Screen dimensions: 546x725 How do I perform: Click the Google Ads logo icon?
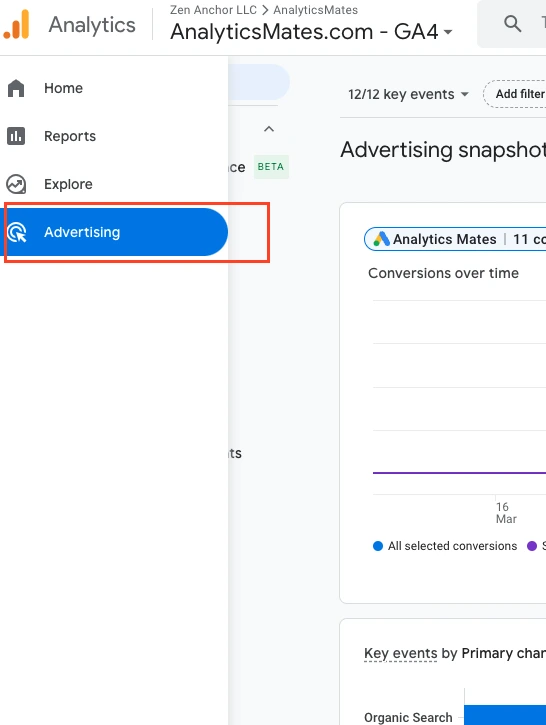[381, 239]
